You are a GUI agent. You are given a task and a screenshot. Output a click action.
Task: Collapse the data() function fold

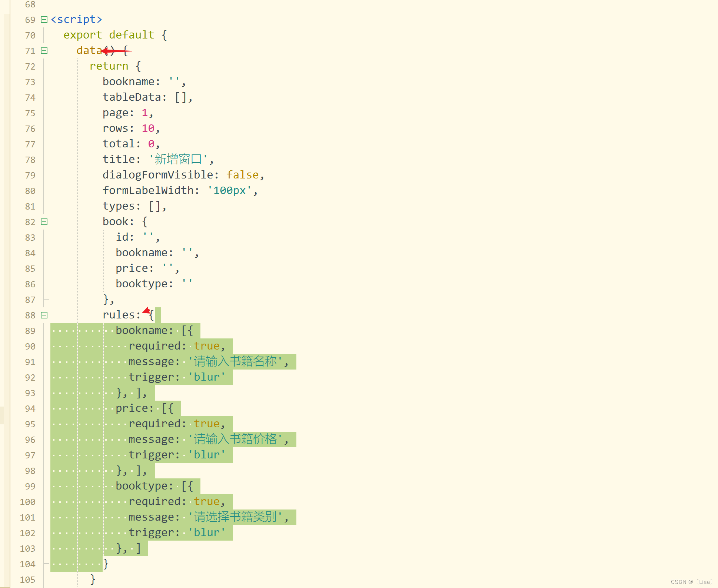tap(44, 51)
